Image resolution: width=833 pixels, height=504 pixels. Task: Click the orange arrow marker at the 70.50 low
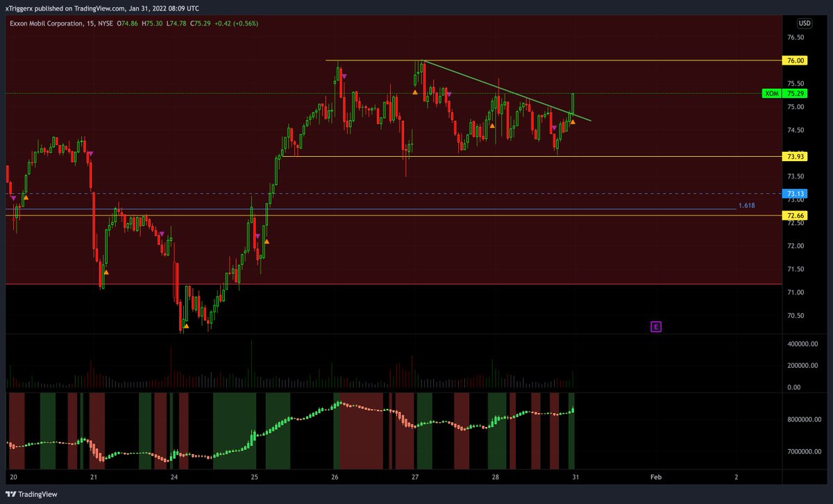pyautogui.click(x=186, y=324)
